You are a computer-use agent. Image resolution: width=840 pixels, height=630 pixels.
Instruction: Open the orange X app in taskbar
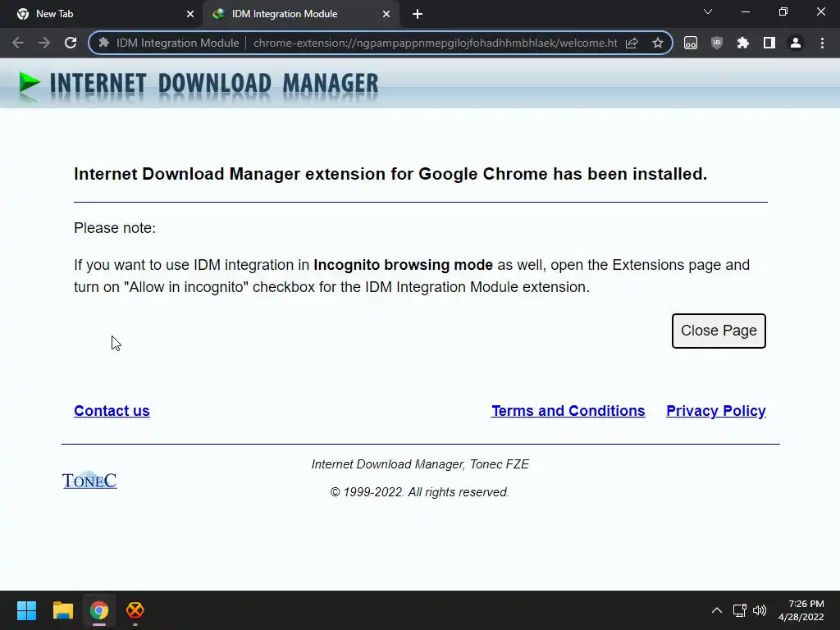pyautogui.click(x=135, y=610)
